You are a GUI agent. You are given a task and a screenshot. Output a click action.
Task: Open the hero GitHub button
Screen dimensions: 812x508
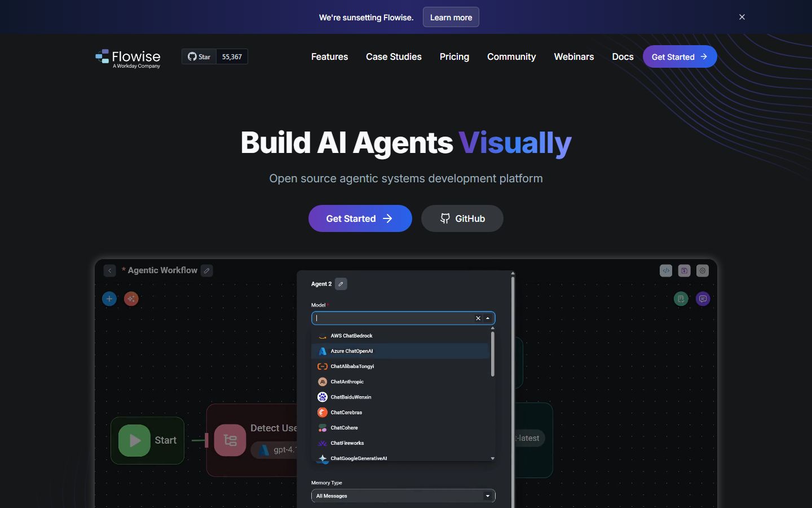click(462, 218)
